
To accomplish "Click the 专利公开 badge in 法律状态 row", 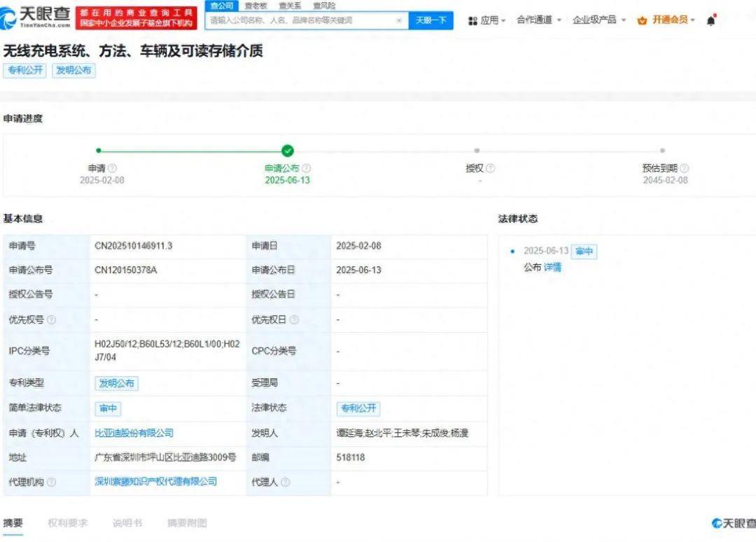I will (358, 408).
